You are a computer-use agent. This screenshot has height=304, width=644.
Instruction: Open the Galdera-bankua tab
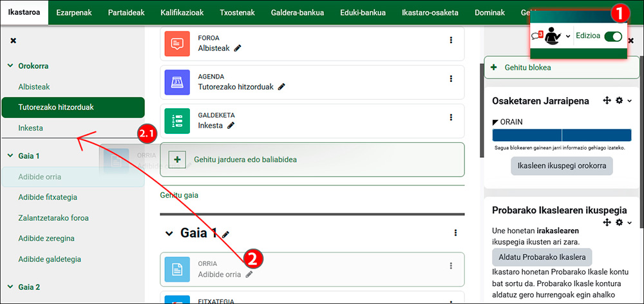click(x=298, y=12)
